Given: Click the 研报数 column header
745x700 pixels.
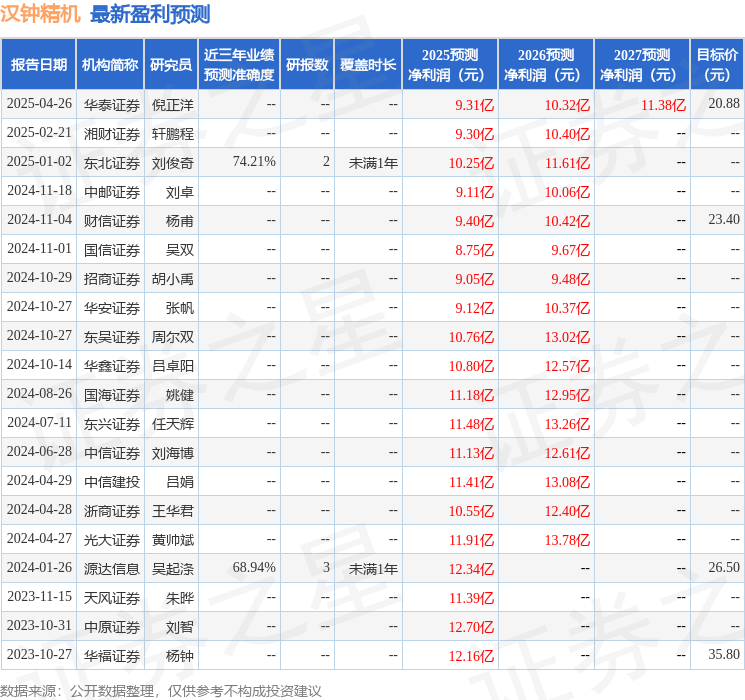Looking at the screenshot, I should pyautogui.click(x=307, y=65).
